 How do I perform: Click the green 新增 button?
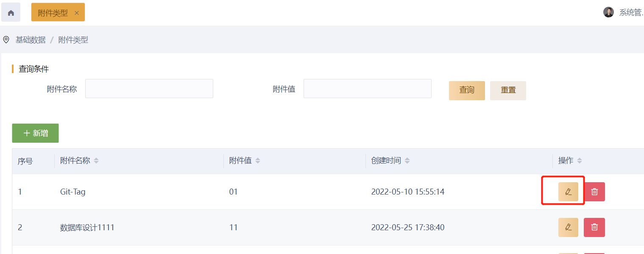tap(35, 133)
